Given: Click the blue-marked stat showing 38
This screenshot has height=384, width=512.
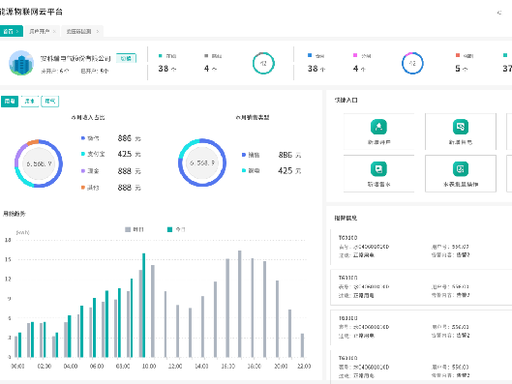Looking at the screenshot, I should point(316,63).
